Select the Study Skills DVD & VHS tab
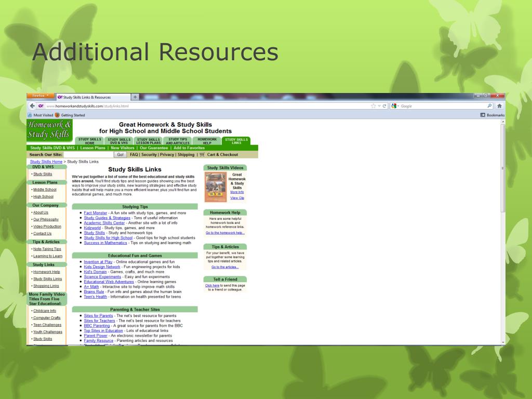 (x=119, y=141)
